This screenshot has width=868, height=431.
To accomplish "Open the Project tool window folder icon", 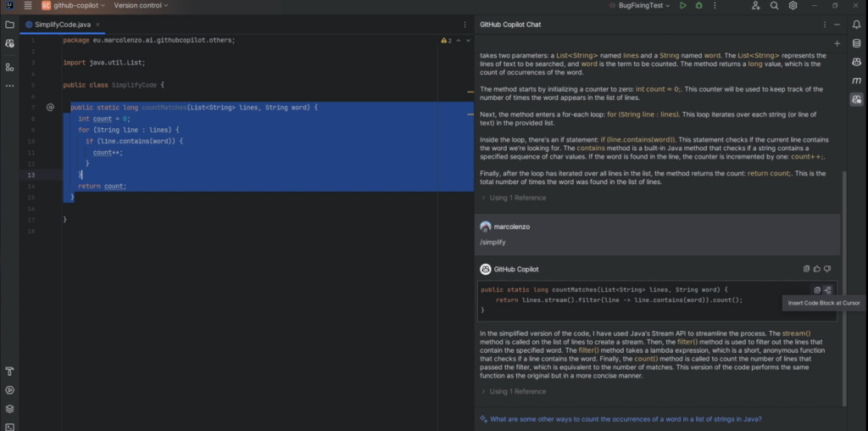I will (9, 25).
